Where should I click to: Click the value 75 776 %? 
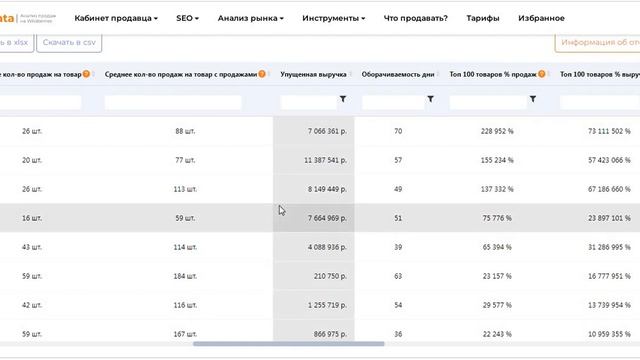[x=497, y=218]
